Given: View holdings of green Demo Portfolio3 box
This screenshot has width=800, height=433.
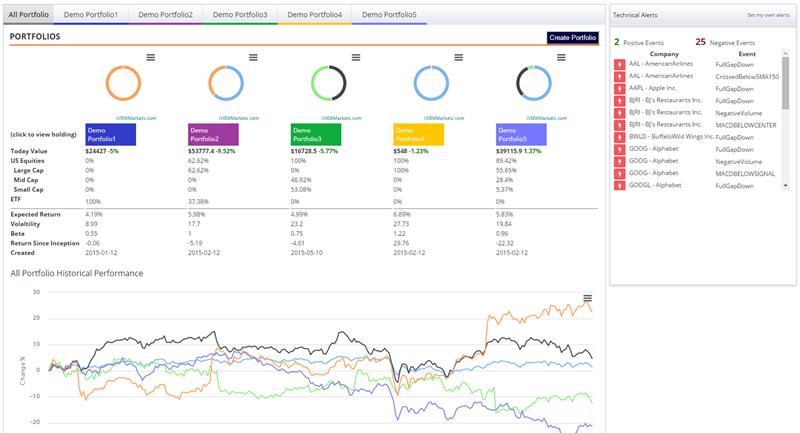Looking at the screenshot, I should point(316,135).
